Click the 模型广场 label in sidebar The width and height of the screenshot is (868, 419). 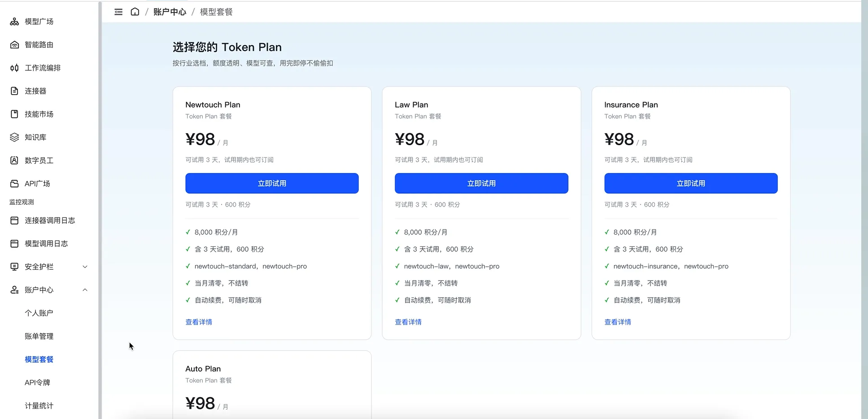(39, 22)
